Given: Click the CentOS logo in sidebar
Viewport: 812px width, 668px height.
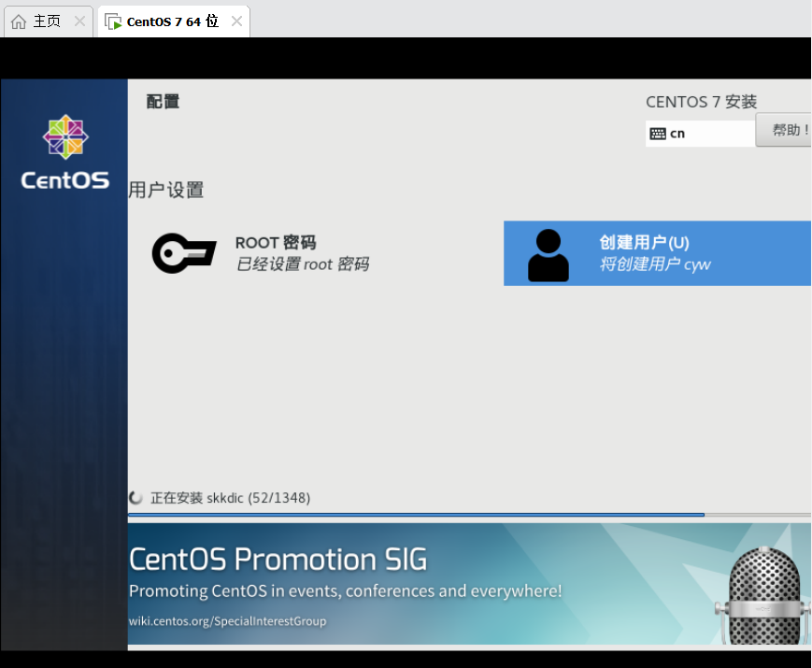Looking at the screenshot, I should click(65, 151).
